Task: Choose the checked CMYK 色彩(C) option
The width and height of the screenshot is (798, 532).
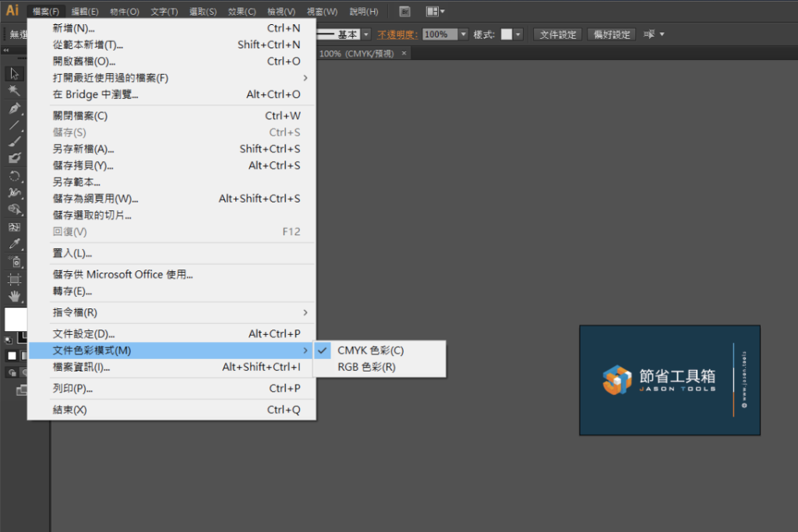Action: 380,351
